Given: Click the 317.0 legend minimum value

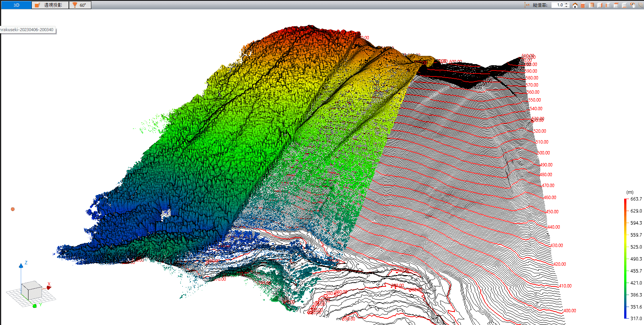Looking at the screenshot, I should coord(636,319).
